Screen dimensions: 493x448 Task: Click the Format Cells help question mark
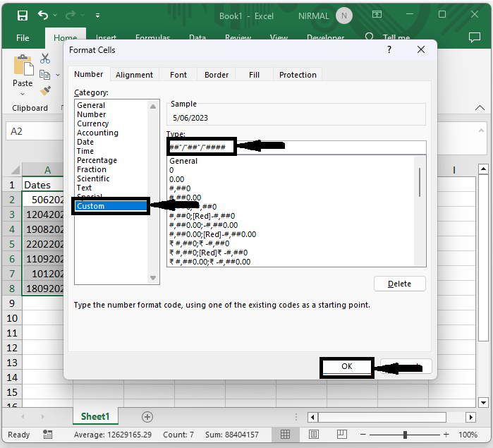[x=389, y=50]
